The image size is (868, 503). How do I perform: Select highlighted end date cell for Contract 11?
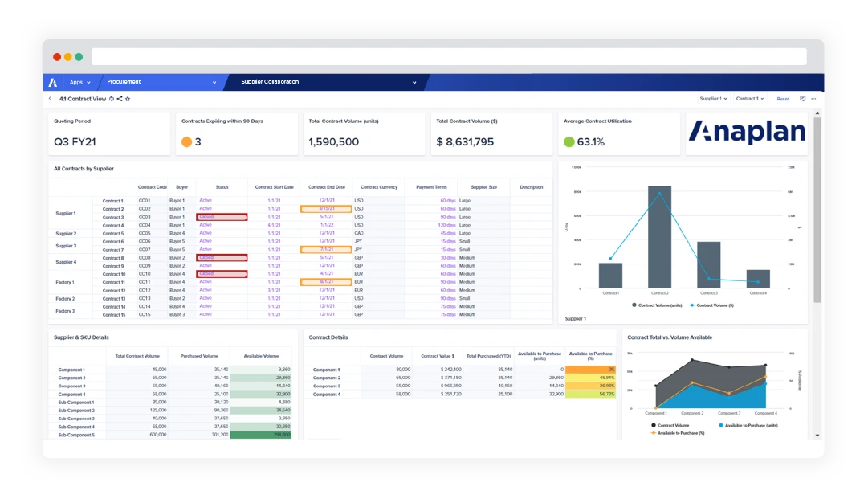coord(326,282)
